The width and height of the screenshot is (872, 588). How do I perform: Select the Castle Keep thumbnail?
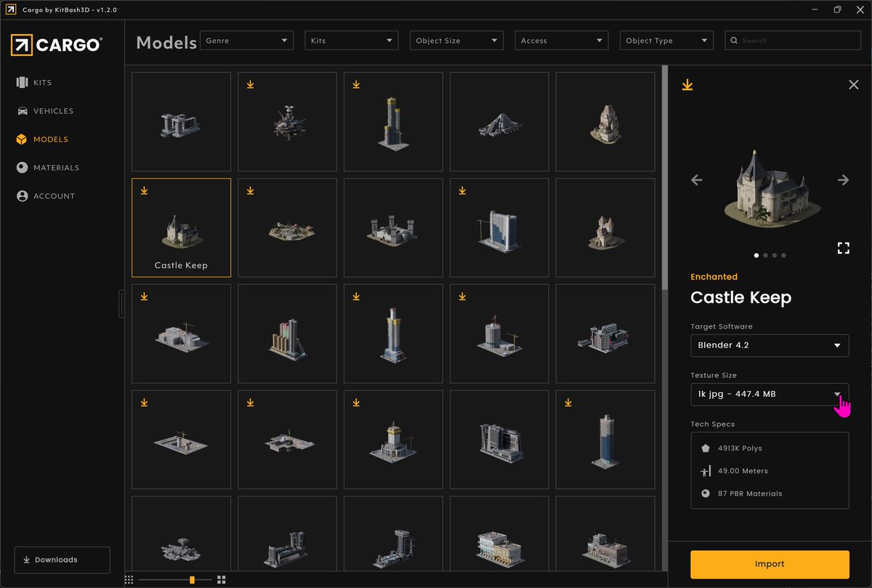coord(182,227)
